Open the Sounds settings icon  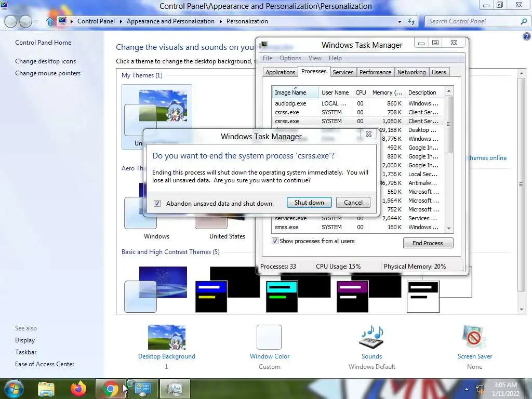click(371, 338)
